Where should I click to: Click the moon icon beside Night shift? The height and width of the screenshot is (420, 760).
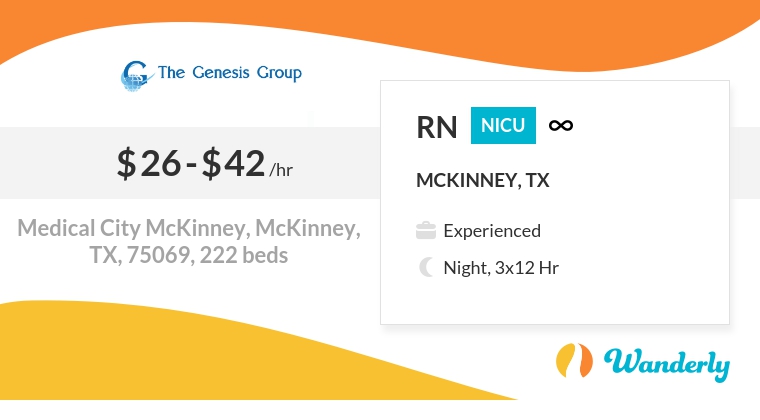click(426, 267)
